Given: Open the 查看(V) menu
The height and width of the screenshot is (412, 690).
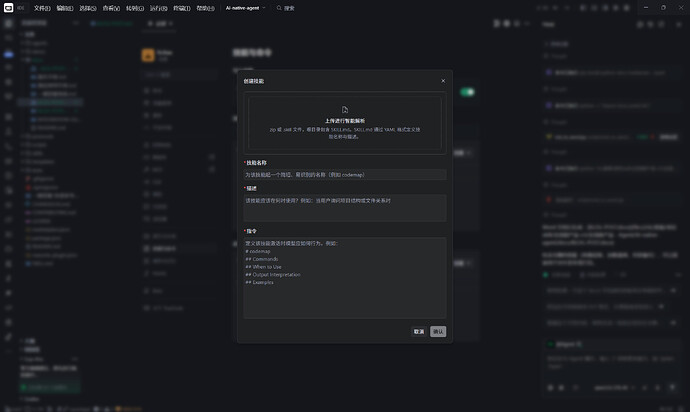Looking at the screenshot, I should pos(111,8).
